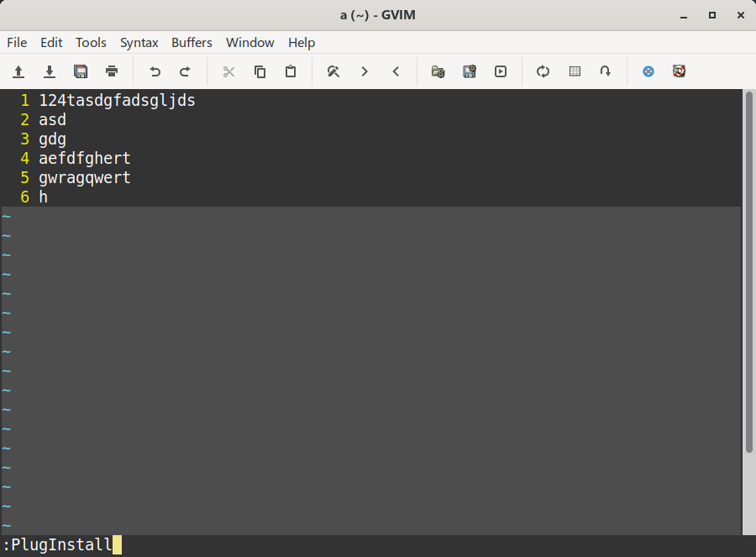Viewport: 756px width, 557px height.
Task: Click the Cut scissors icon
Action: [x=228, y=71]
